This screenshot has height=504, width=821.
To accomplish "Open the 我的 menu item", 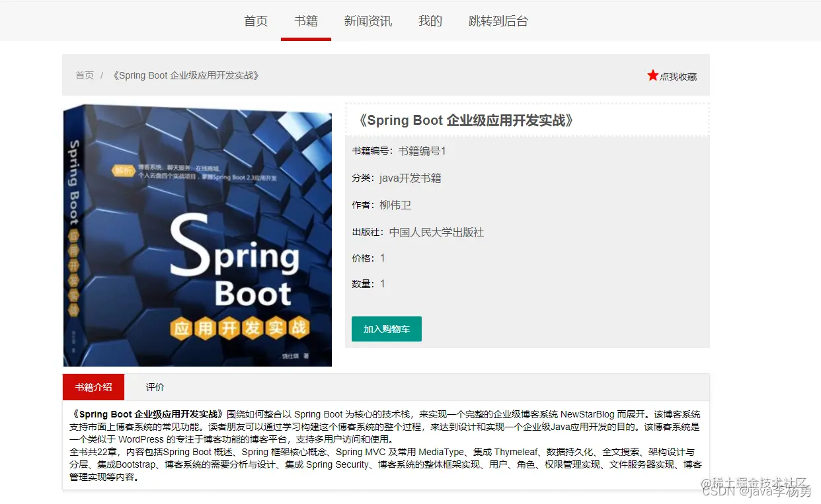I will 430,21.
